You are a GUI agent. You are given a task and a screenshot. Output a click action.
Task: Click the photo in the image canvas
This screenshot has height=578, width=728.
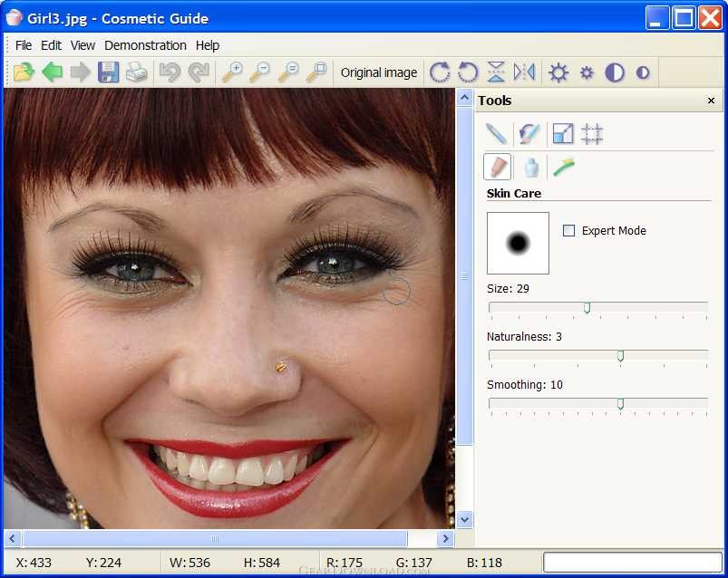(229, 309)
